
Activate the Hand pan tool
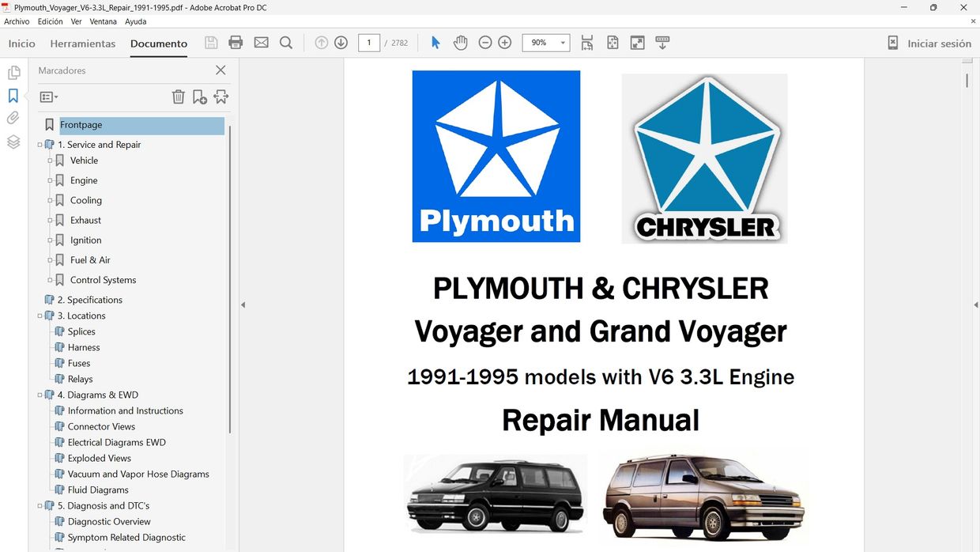click(x=461, y=43)
